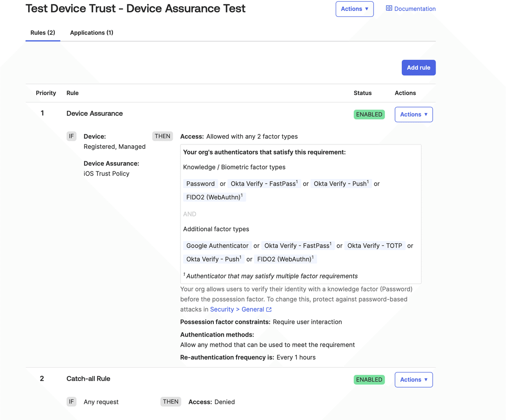Click the Device Assurance rule title
The width and height of the screenshot is (506, 420).
94,113
